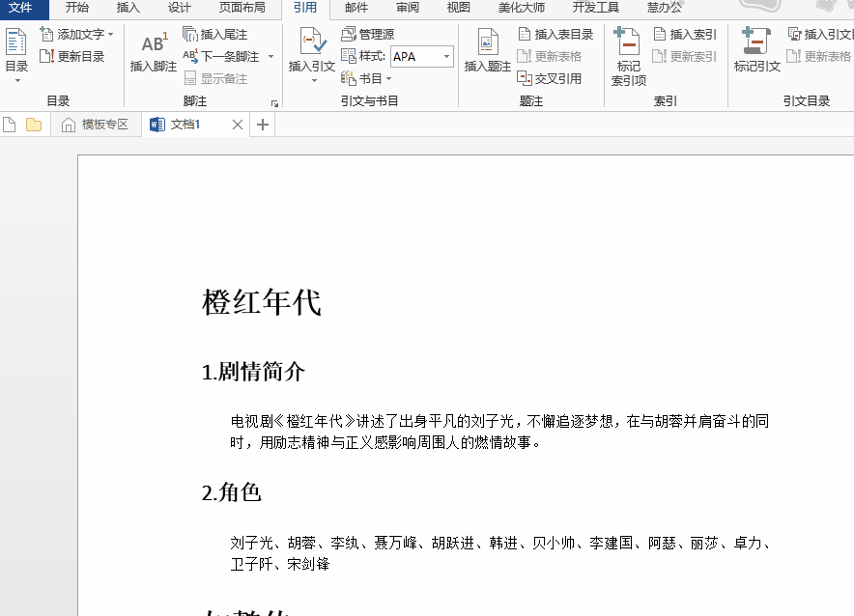This screenshot has height=616, width=854.
Task: Switch to the 页面布局 ribbon tab
Action: (242, 8)
